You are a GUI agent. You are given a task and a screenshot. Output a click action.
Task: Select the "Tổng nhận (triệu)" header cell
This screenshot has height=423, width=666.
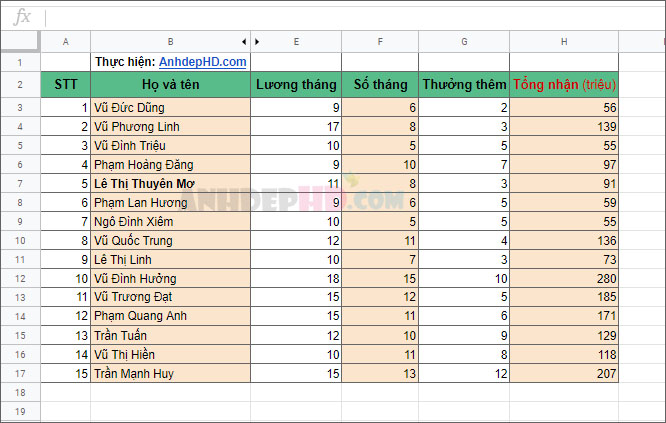click(564, 85)
